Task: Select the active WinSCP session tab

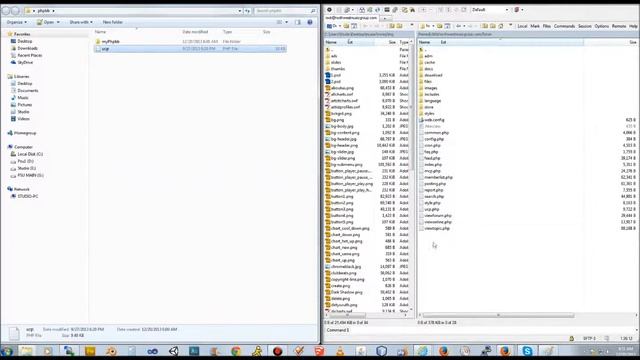Action: click(x=351, y=18)
